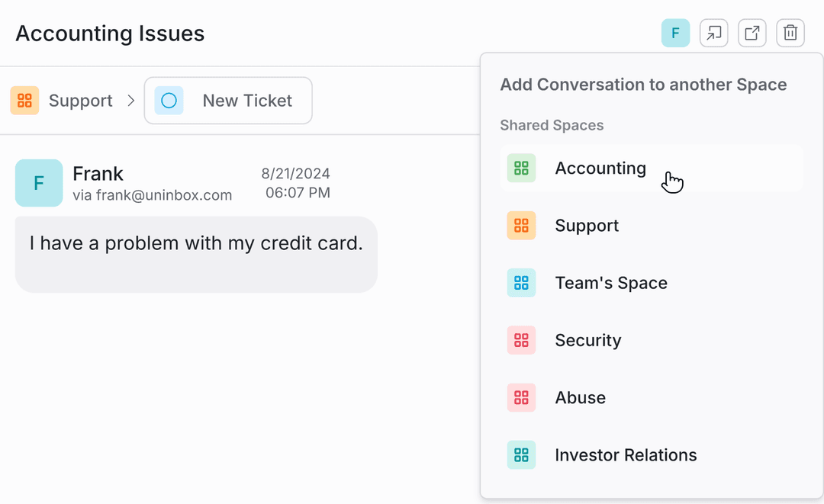Click the Accounting Issues conversation title
Screen dimensions: 824x504
point(110,34)
